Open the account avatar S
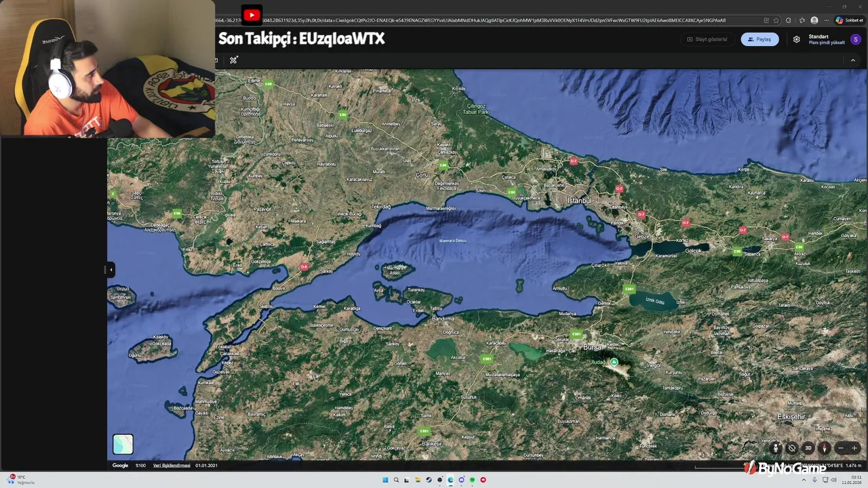Image resolution: width=868 pixels, height=488 pixels. pos(856,39)
